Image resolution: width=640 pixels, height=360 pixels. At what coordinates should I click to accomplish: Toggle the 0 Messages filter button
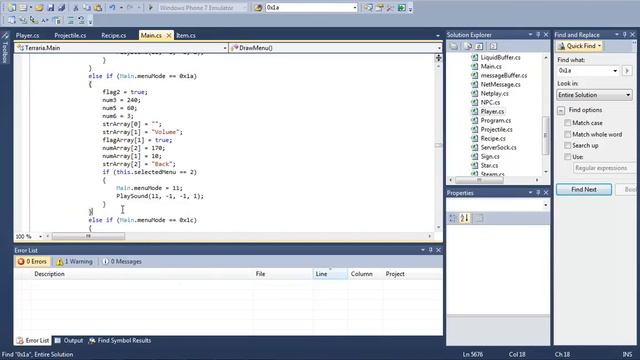click(122, 262)
